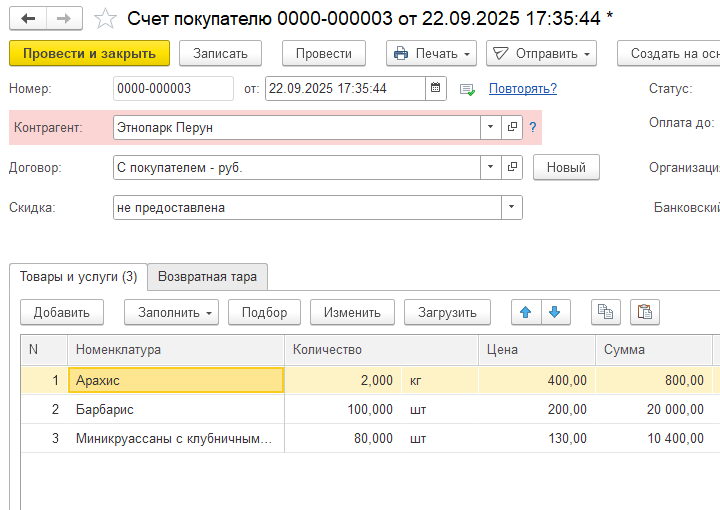This screenshot has width=720, height=510.
Task: Click the Записать button
Action: tap(220, 53)
